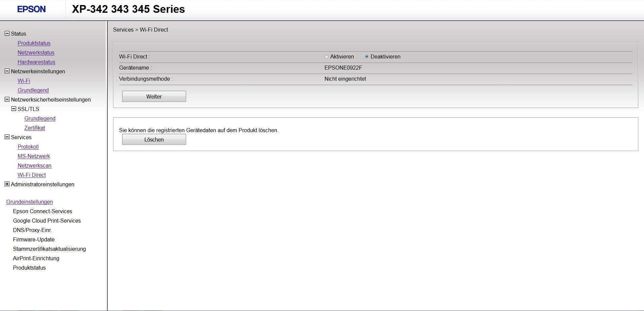644x311 pixels.
Task: Click the Administratoreinstellungen label
Action: 43,185
